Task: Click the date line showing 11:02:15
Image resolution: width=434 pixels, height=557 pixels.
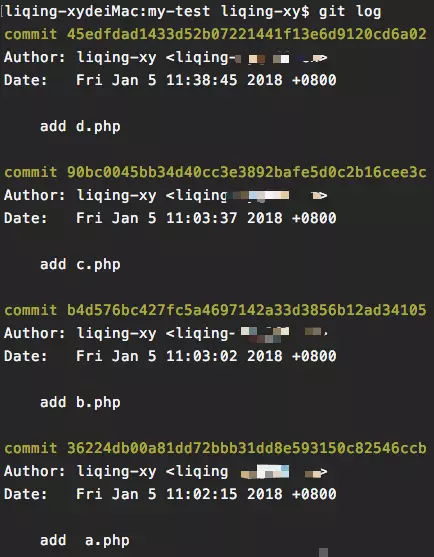Action: tap(170, 494)
